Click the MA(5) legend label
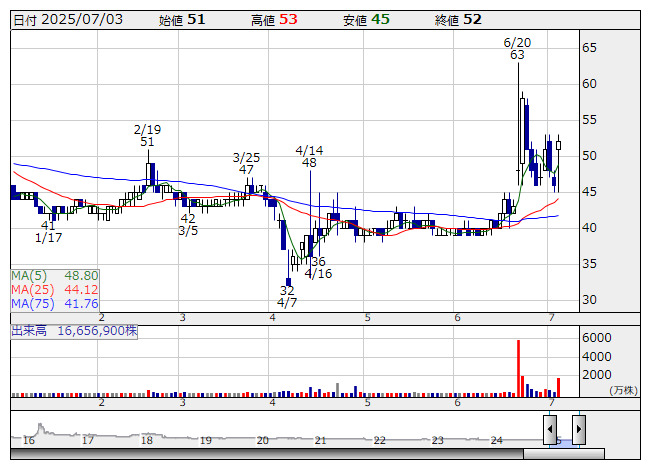 (55, 275)
